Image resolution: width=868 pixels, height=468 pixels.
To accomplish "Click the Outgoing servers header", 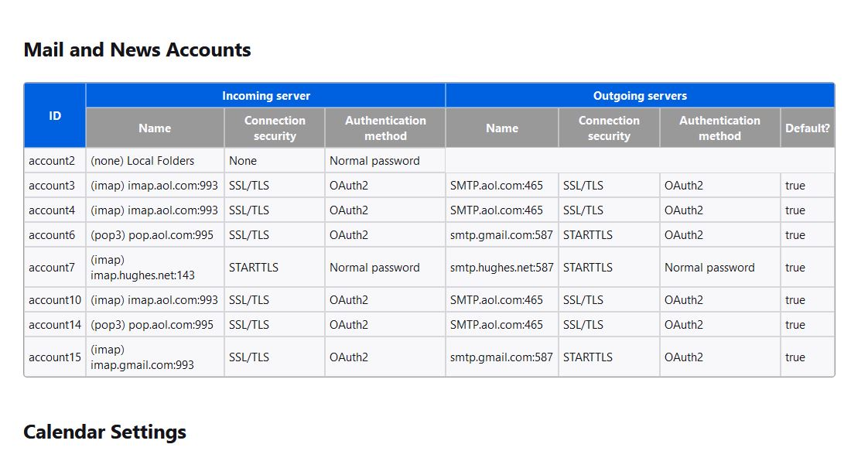I will coord(640,96).
